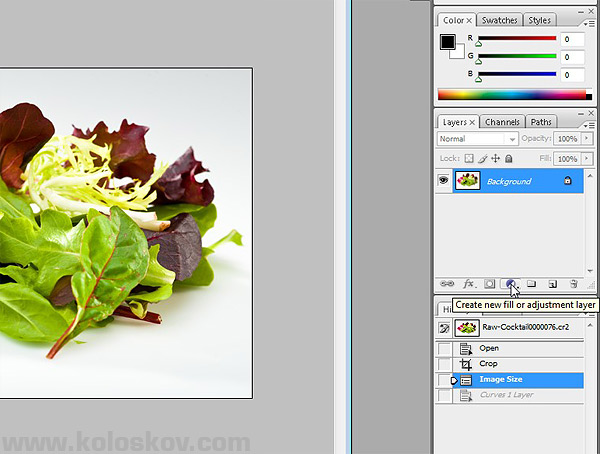Image resolution: width=600 pixels, height=454 pixels.
Task: Click the background color swatch
Action: pos(459,52)
